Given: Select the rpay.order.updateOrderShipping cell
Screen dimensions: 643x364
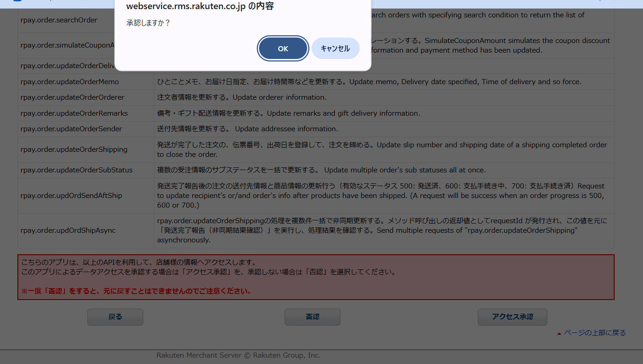Looking at the screenshot, I should point(86,150).
